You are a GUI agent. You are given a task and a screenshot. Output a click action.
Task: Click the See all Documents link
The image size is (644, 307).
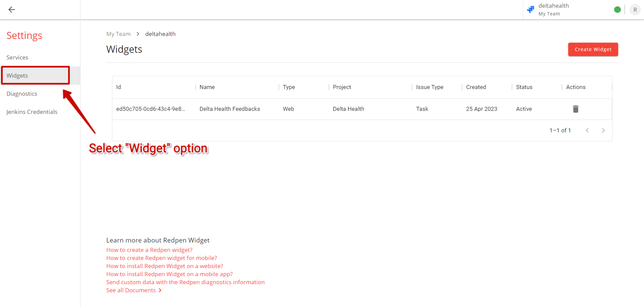[134, 290]
